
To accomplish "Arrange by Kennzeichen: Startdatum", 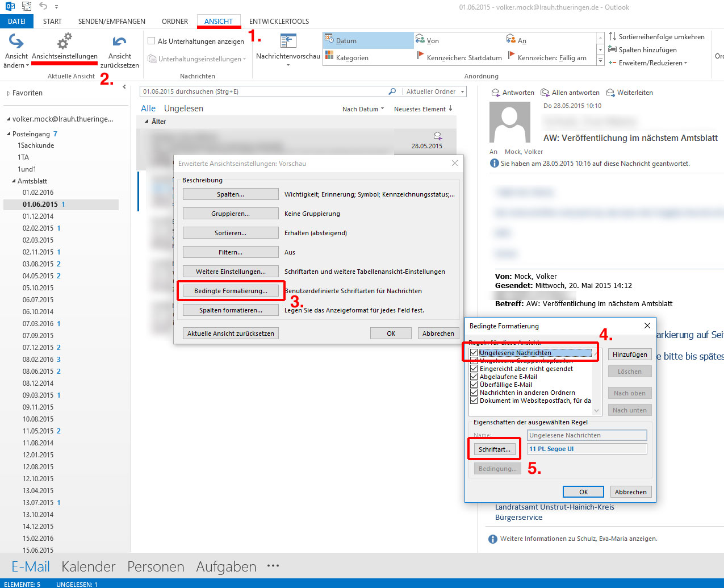I will tap(459, 57).
